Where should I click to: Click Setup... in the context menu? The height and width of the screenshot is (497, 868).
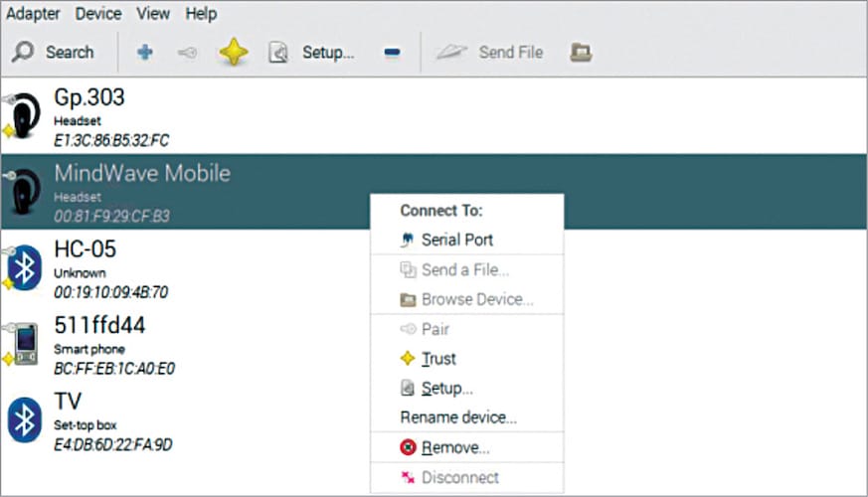[x=446, y=389]
